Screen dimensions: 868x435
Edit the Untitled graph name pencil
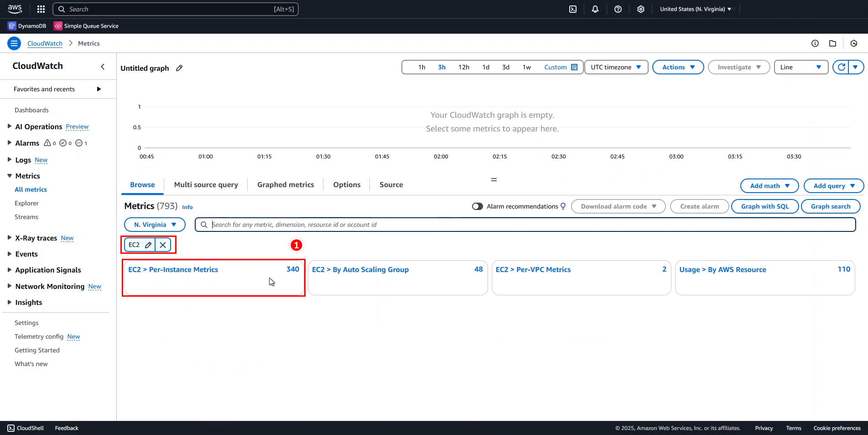(179, 68)
